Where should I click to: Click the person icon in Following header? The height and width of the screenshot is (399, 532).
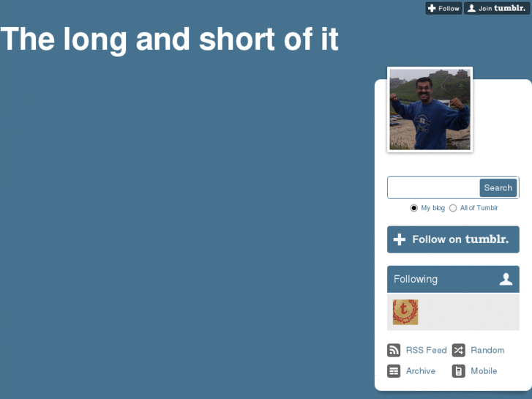(506, 279)
